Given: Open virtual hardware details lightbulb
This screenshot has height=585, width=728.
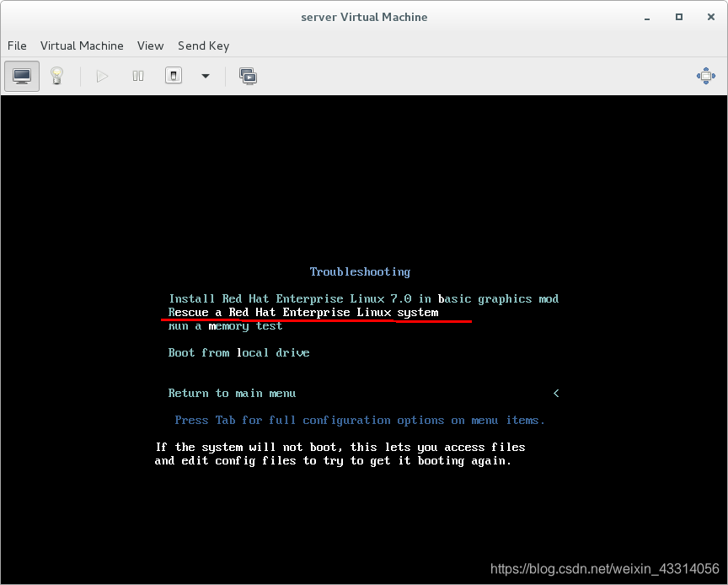Looking at the screenshot, I should [56, 76].
